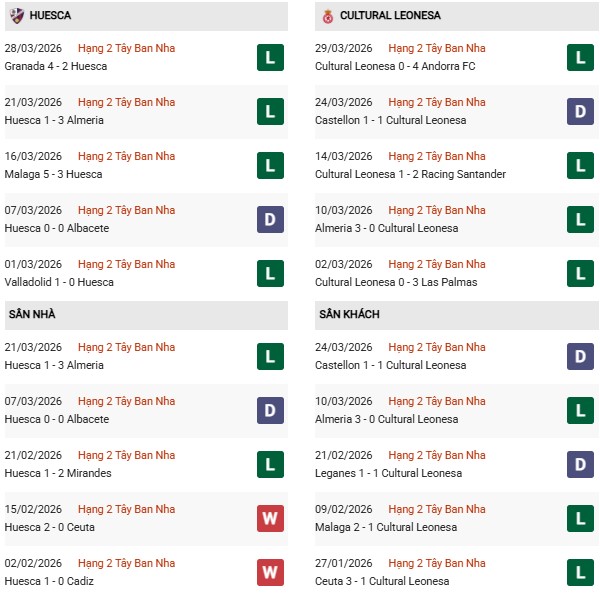The height and width of the screenshot is (593, 600).
Task: Click the L badge for Ceuta 3 - 1 Cultural Leonesa
Action: 580,573
